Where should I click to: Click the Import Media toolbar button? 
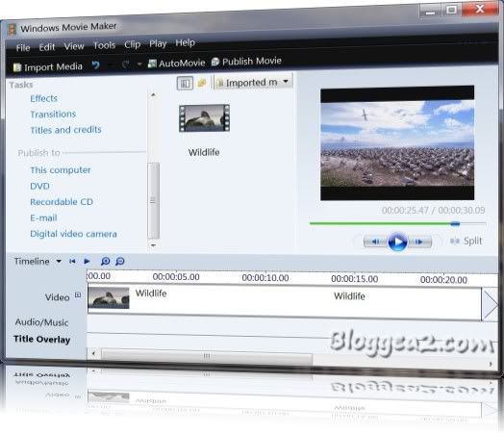point(47,66)
